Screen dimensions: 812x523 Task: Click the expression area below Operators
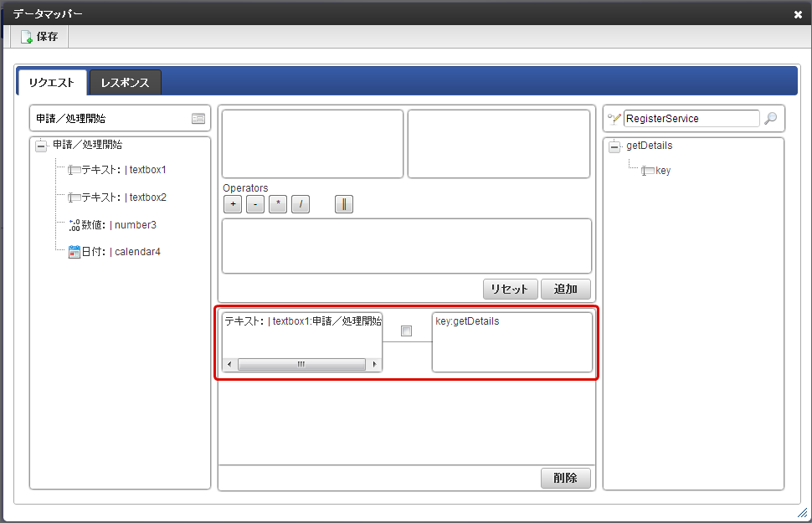407,246
